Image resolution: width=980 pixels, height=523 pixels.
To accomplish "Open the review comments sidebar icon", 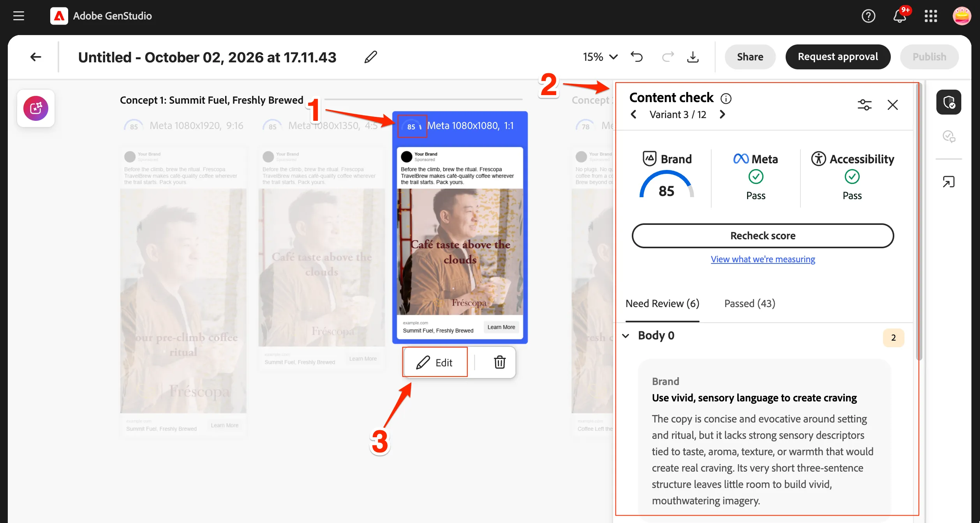I will point(948,136).
